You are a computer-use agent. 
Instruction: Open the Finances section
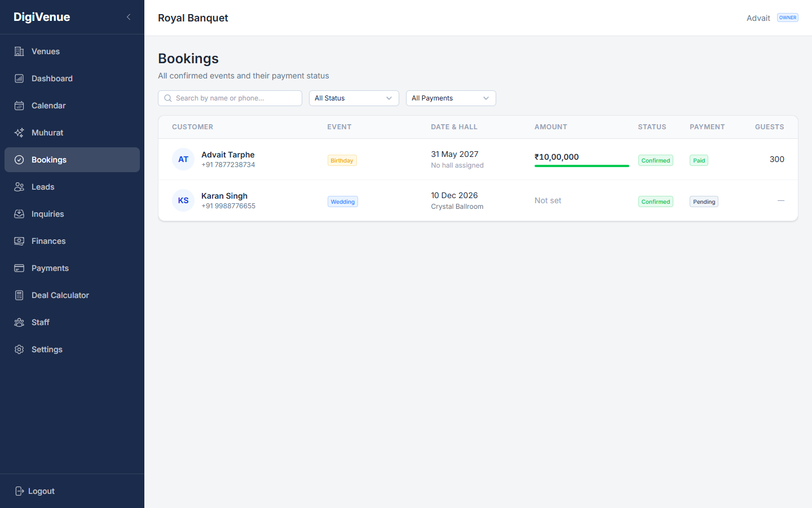[72, 241]
